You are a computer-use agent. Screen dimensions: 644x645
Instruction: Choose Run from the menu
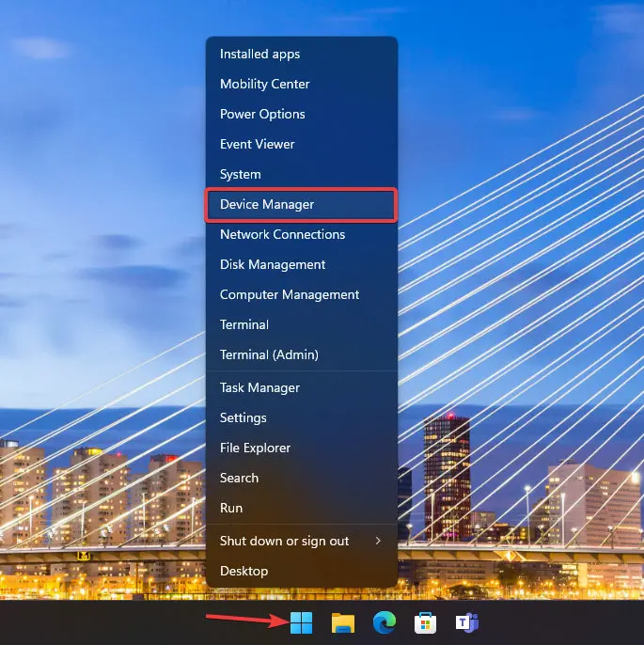point(231,508)
